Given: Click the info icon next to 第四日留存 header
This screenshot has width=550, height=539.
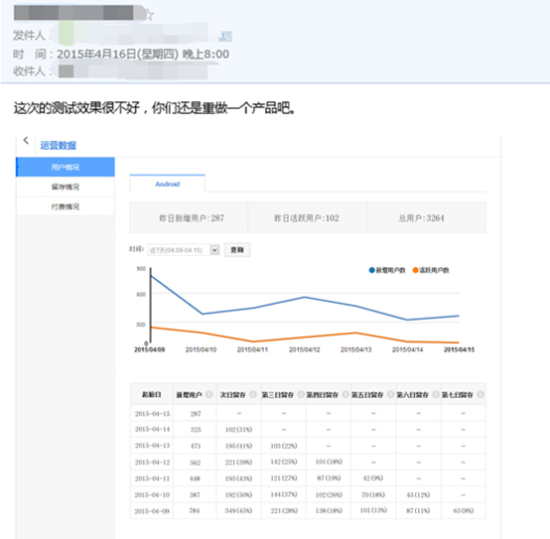Looking at the screenshot, I should pyautogui.click(x=346, y=394).
